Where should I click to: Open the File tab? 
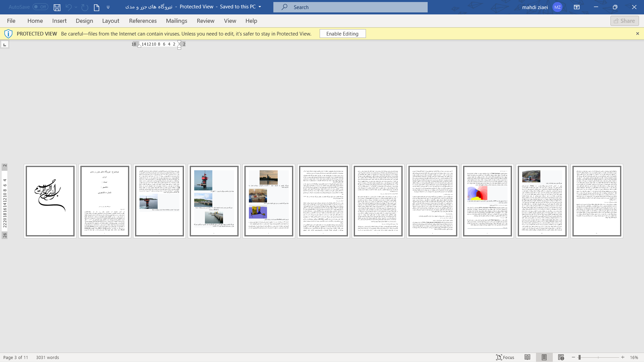point(11,21)
